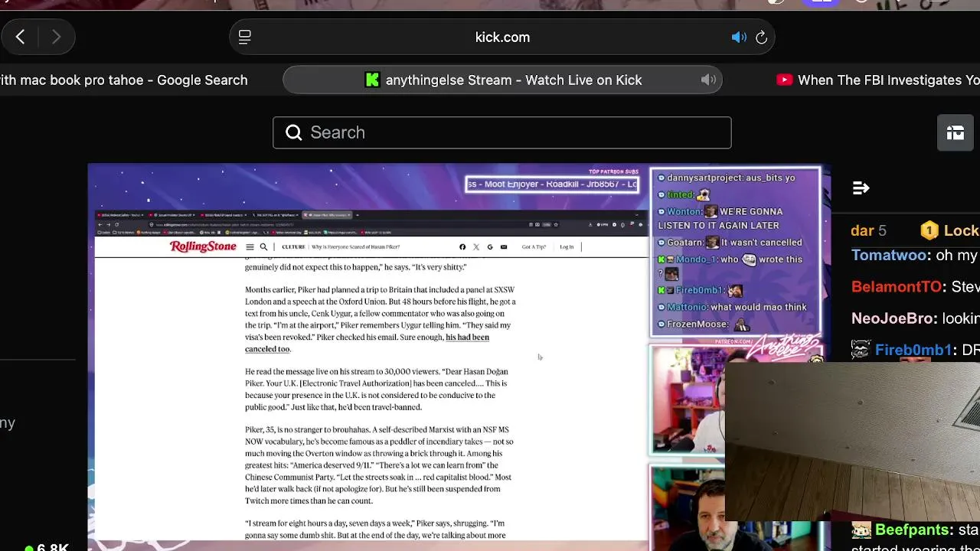The width and height of the screenshot is (980, 551).
Task: Click the Rolling Stone logo in stream
Action: pyautogui.click(x=203, y=246)
